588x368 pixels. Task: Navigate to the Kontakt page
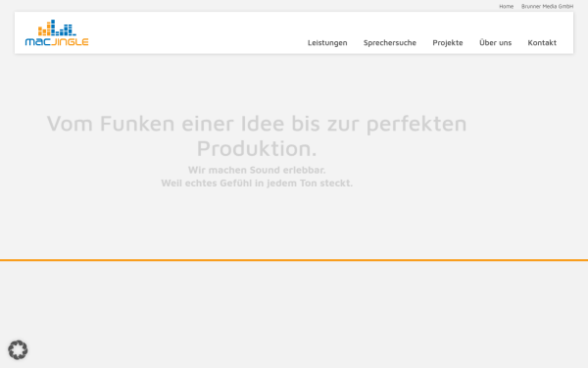coord(542,43)
